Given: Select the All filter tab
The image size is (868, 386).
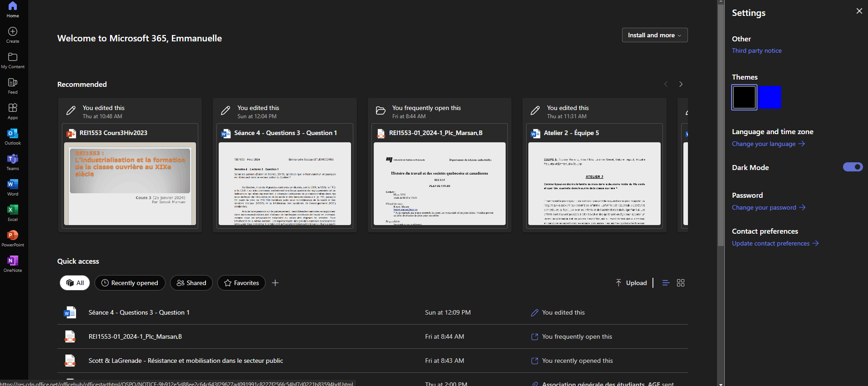Looking at the screenshot, I should coord(75,283).
